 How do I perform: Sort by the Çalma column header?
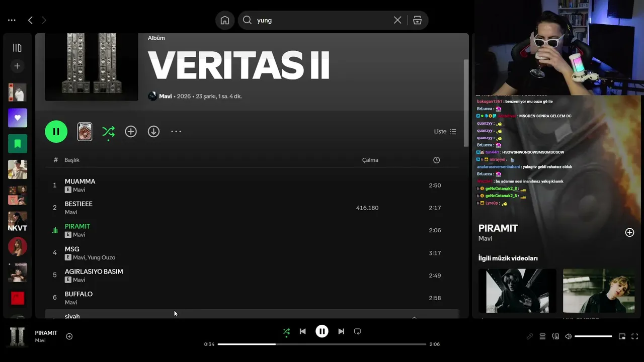pos(370,160)
